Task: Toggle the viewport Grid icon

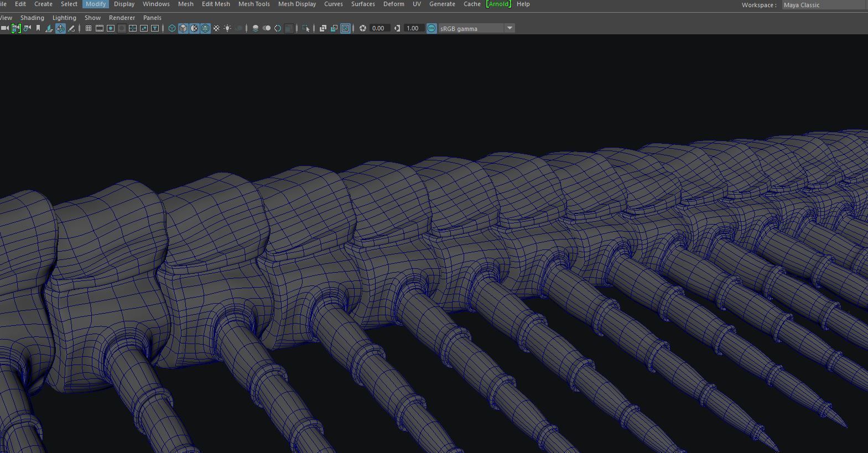Action: coord(89,28)
